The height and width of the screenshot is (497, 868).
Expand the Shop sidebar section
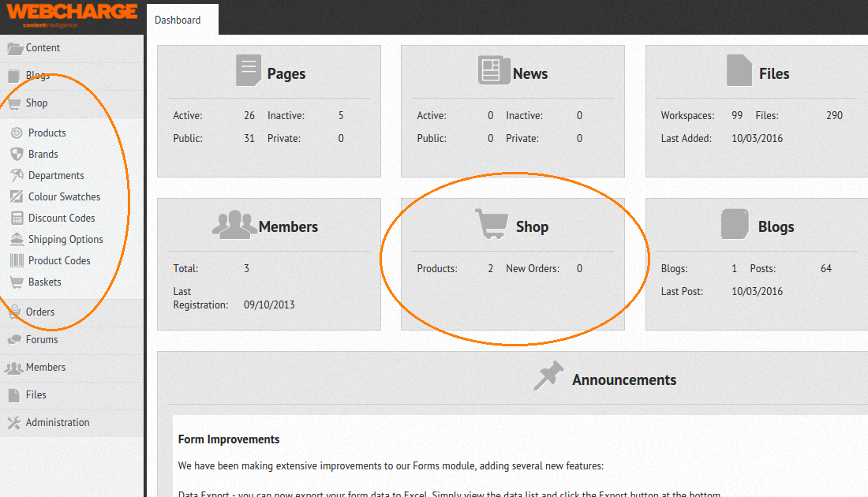pos(36,103)
